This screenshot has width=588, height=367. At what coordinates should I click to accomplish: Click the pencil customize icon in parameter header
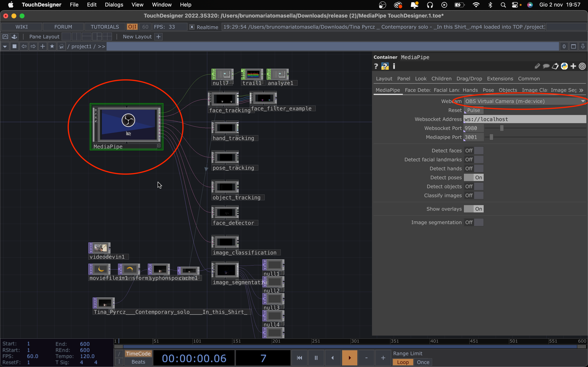click(x=537, y=66)
